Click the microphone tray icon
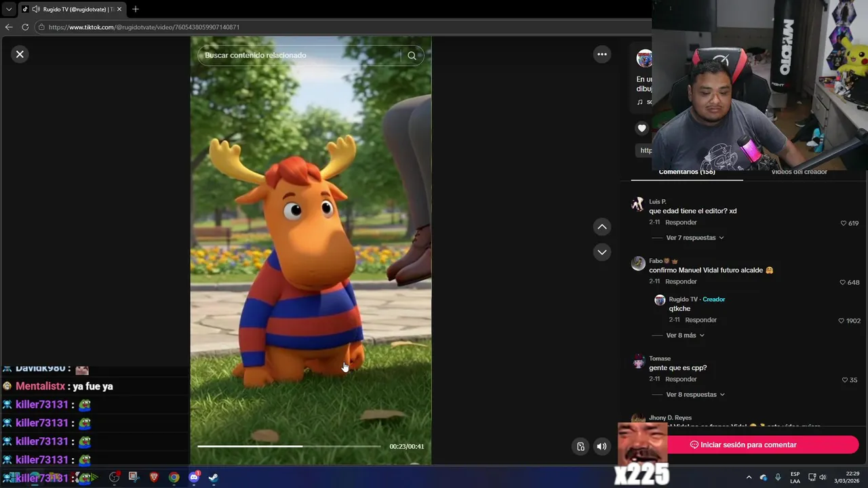The height and width of the screenshot is (488, 868). (x=778, y=477)
